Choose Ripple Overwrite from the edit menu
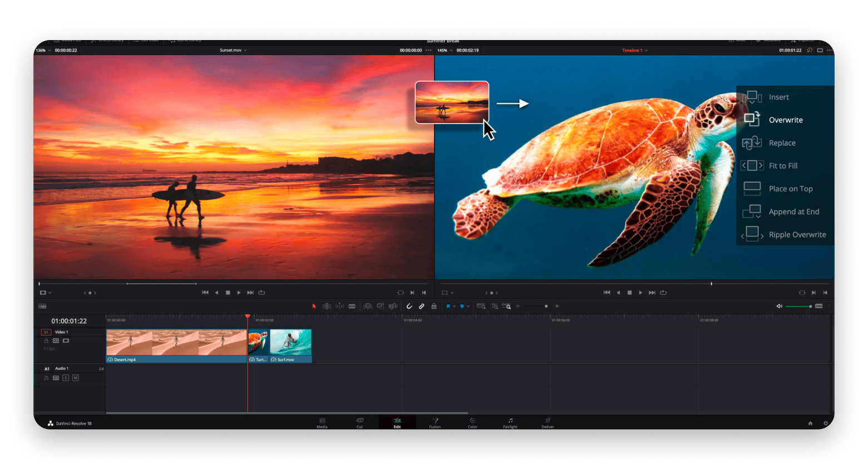 [797, 234]
